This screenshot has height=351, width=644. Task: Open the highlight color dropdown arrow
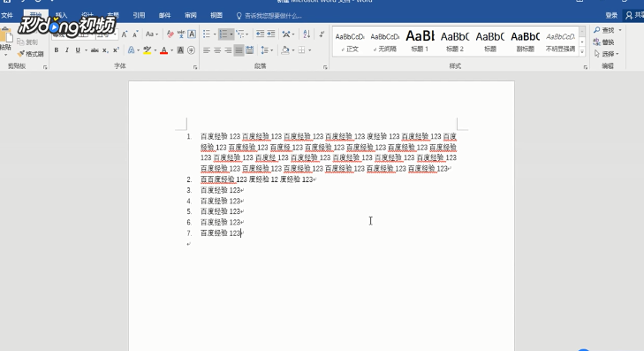[155, 50]
